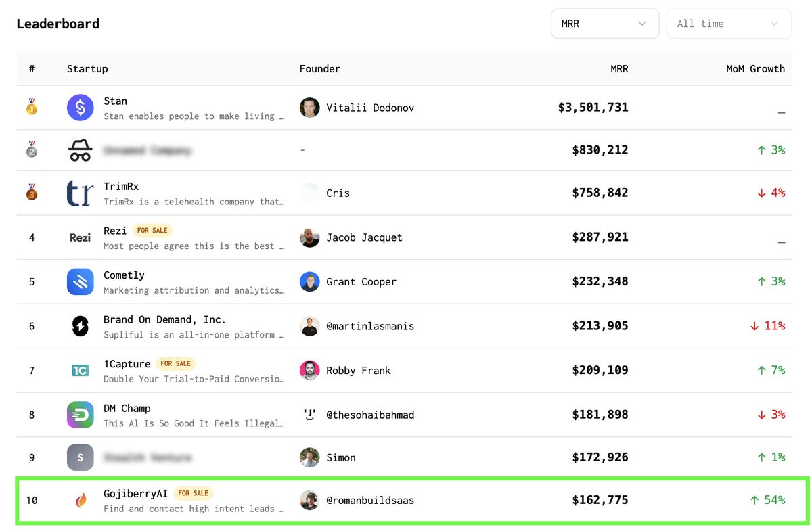Click the $287,921 MRR value

600,237
